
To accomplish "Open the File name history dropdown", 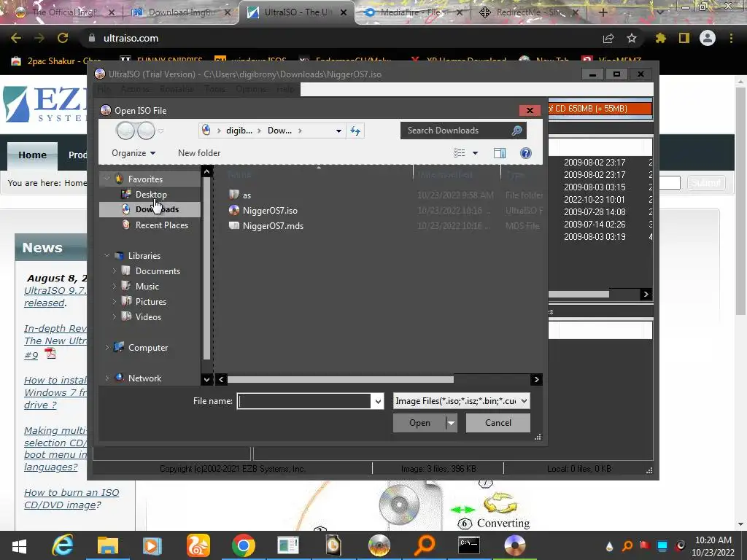I will tap(378, 402).
